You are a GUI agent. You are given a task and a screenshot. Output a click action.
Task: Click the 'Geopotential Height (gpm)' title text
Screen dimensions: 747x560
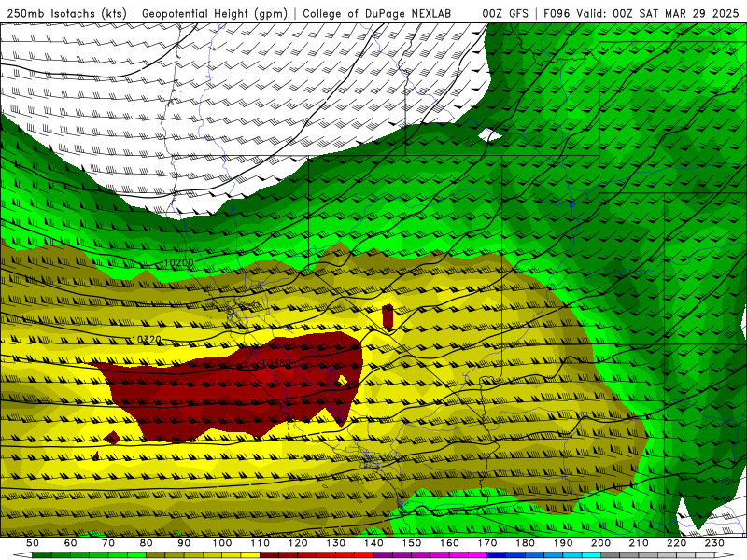click(x=215, y=13)
